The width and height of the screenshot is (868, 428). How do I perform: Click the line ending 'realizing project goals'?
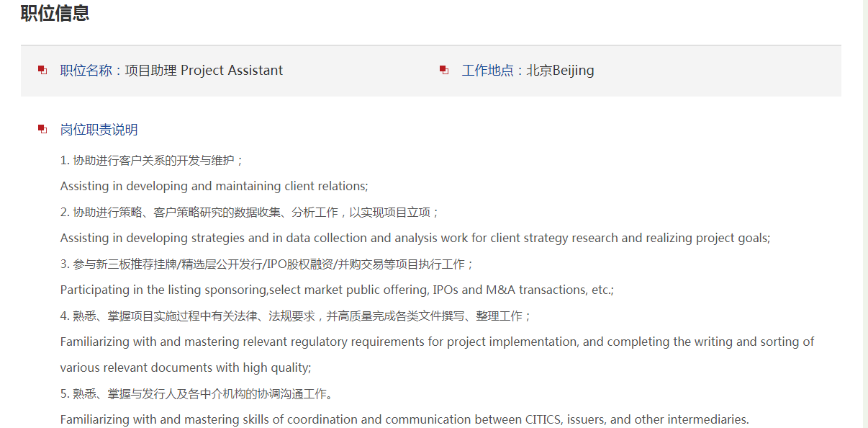[x=415, y=238]
